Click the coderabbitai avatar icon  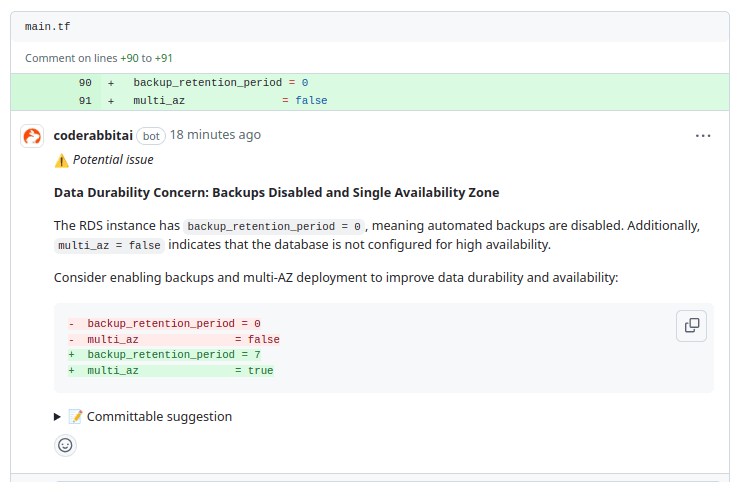pyautogui.click(x=32, y=136)
